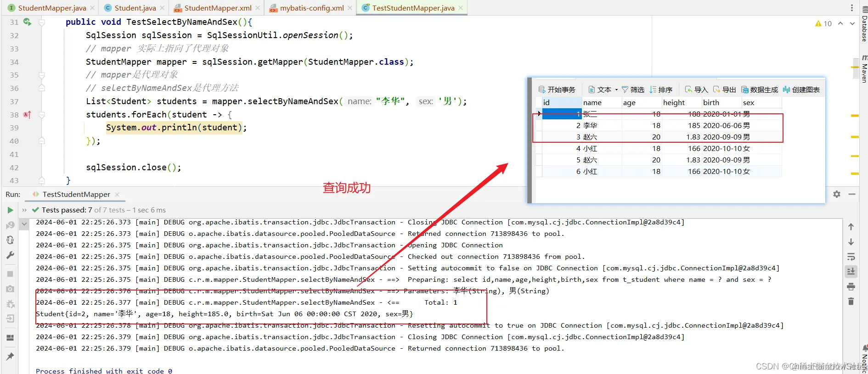
Task: Close the StudentMapper.java tab
Action: [92, 8]
